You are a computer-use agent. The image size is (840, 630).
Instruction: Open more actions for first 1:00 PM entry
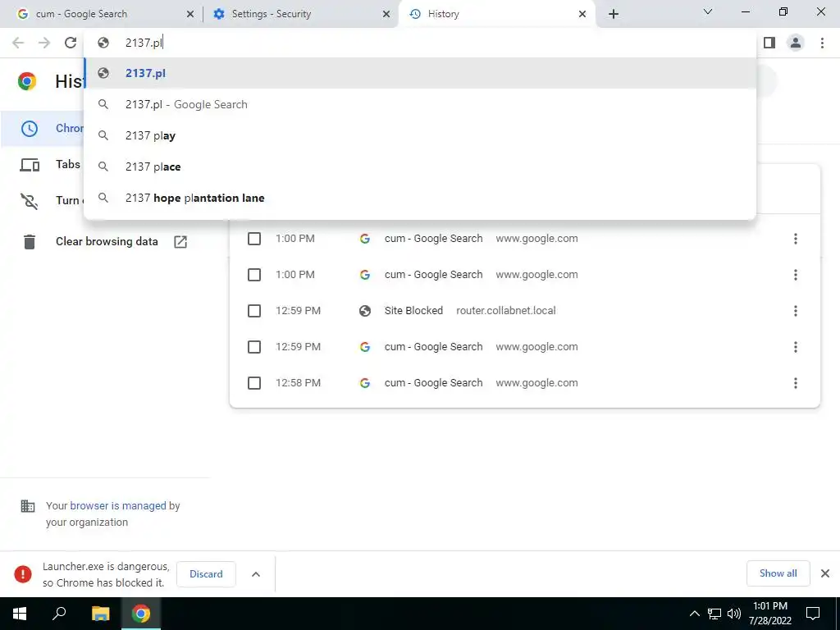pyautogui.click(x=796, y=239)
